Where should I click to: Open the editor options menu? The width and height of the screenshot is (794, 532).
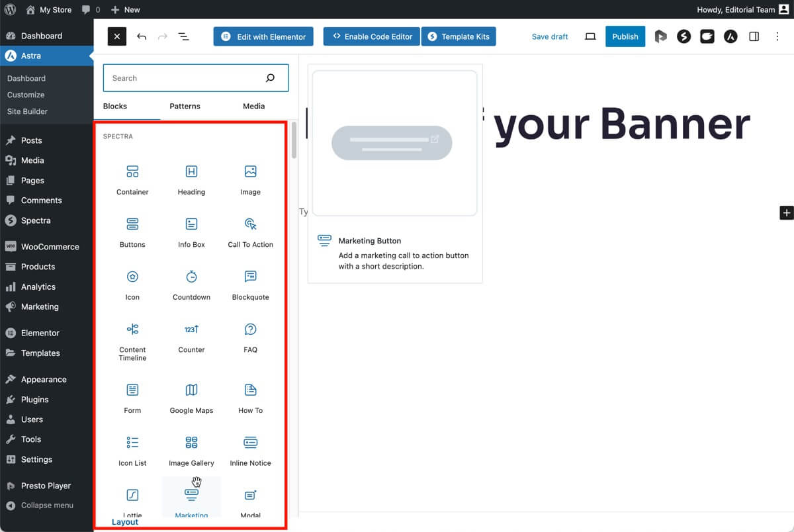pos(777,36)
